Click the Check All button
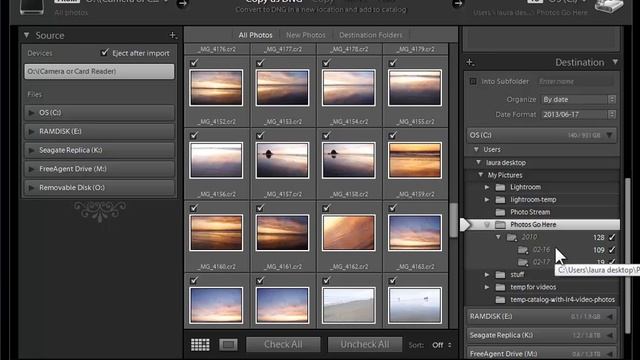640x360 pixels. (283, 344)
